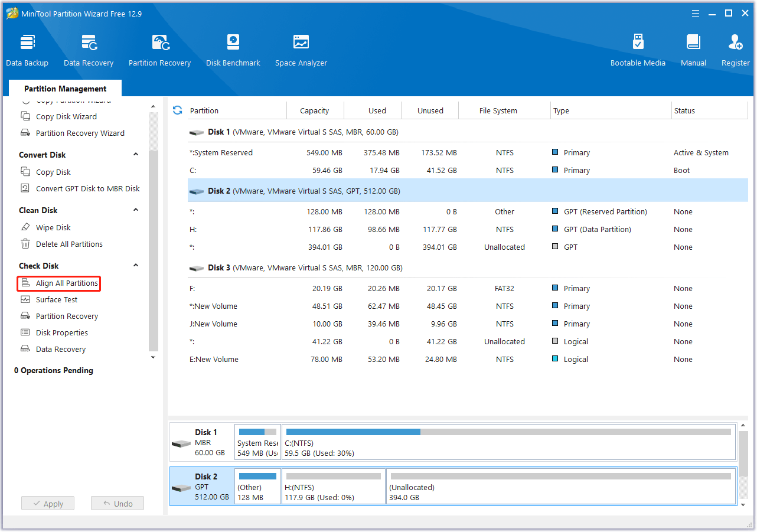
Task: Click the Disk 3 drive icon in list header
Action: (x=197, y=268)
